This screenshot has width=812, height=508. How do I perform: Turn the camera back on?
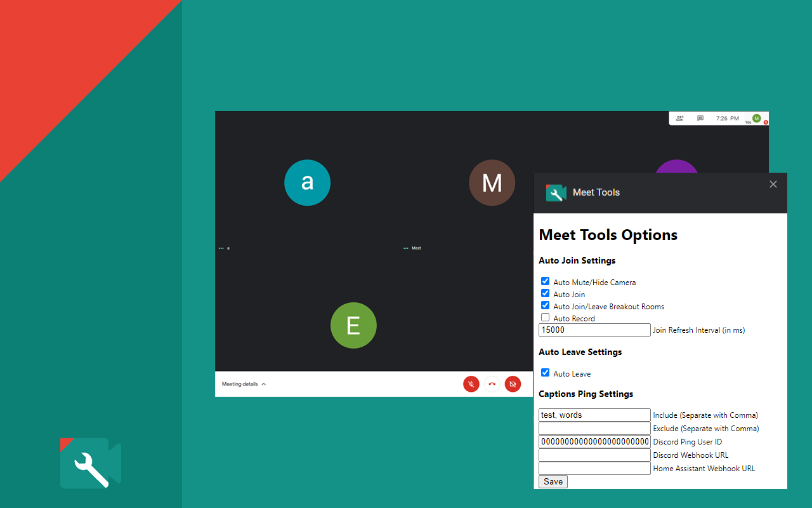click(513, 384)
